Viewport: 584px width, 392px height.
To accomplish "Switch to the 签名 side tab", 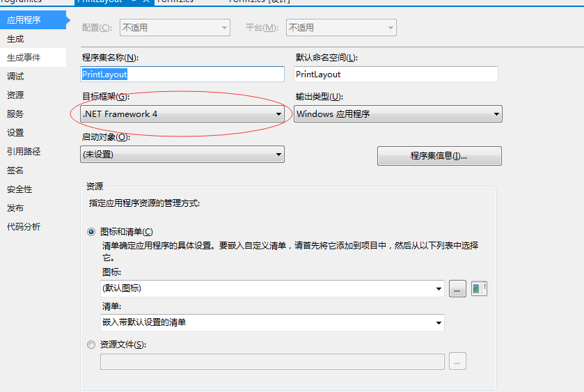I will click(x=33, y=171).
